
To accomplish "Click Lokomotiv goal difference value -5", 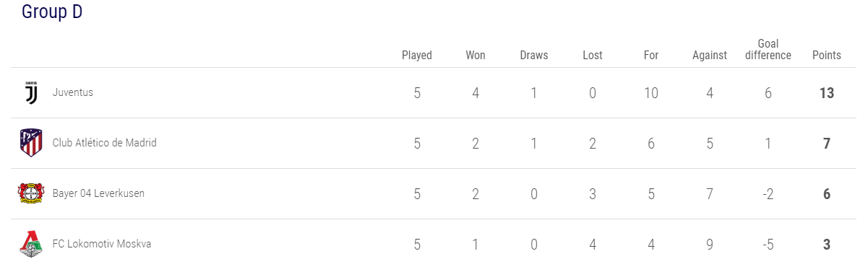I will [x=768, y=245].
